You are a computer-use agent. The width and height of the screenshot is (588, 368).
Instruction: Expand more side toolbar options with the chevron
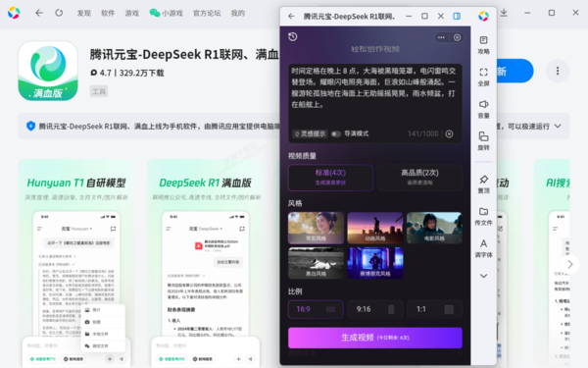tap(483, 276)
